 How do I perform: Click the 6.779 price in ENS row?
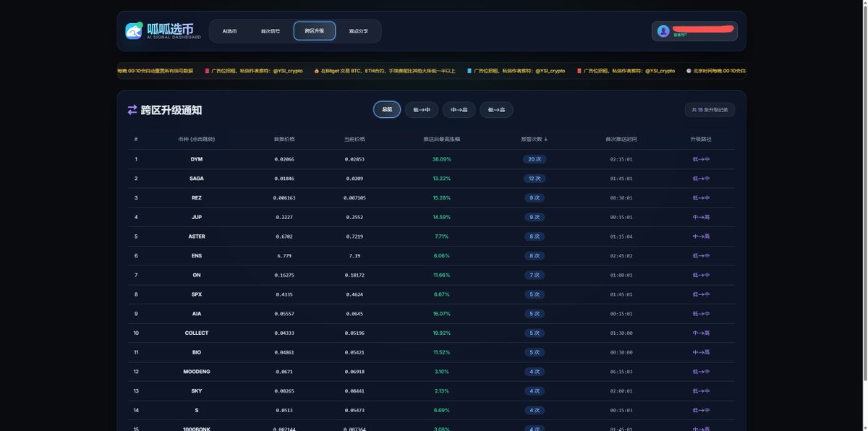coord(284,256)
